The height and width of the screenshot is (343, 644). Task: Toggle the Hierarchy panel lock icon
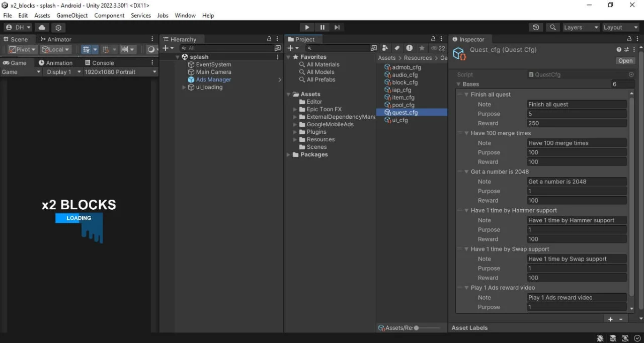[269, 39]
